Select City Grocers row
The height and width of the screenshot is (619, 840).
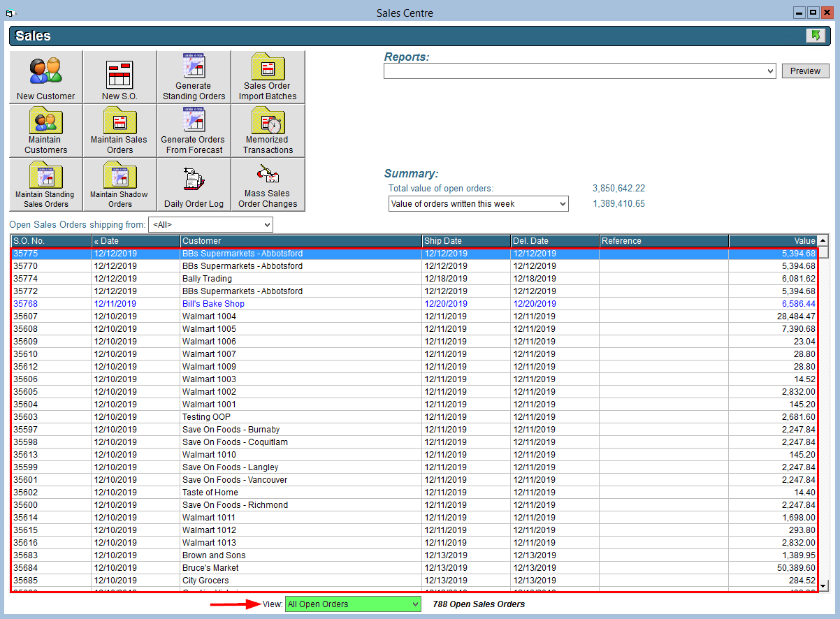pyautogui.click(x=414, y=581)
